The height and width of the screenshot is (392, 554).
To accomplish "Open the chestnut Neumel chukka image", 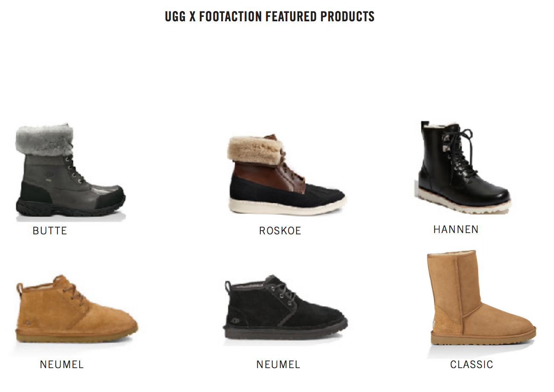I will (76, 310).
